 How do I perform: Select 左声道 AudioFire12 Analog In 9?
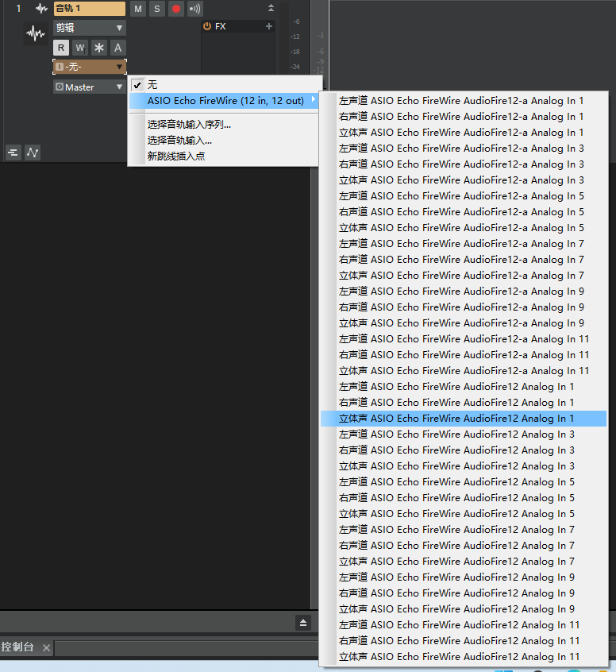tap(464, 577)
